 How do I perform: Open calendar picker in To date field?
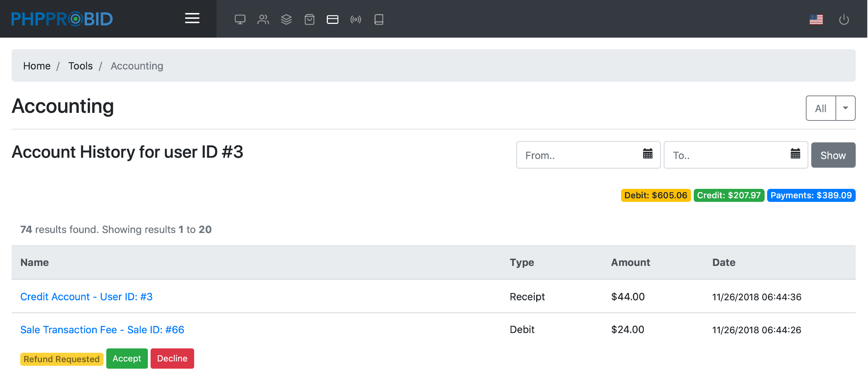point(795,154)
